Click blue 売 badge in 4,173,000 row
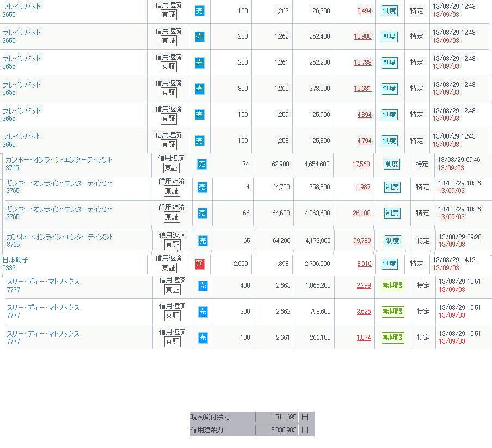The image size is (492, 448). [202, 241]
